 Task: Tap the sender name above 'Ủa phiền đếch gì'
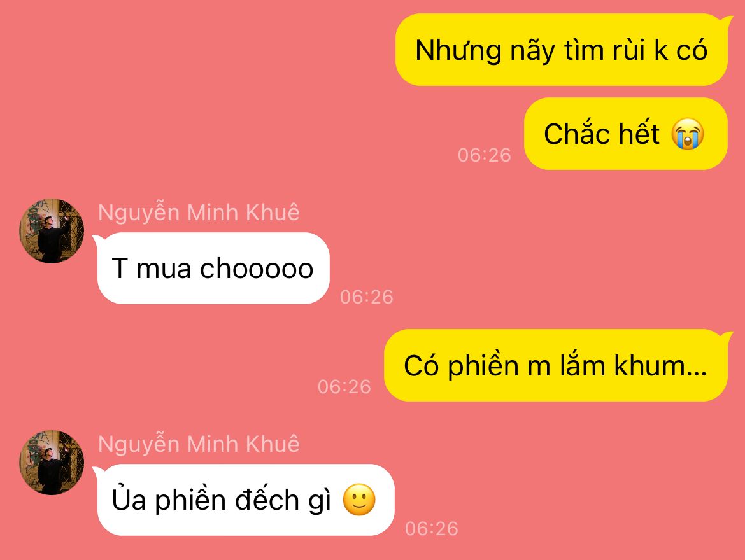click(199, 444)
